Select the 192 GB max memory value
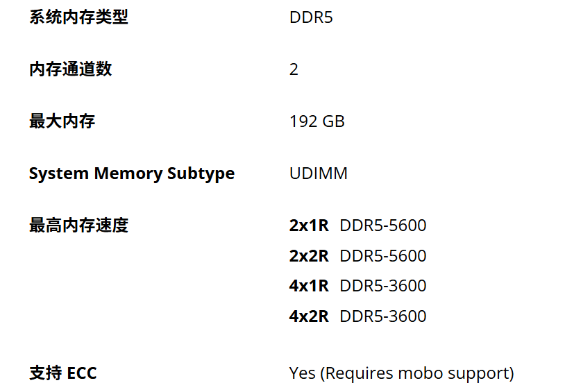Image resolution: width=565 pixels, height=392 pixels. pyautogui.click(x=317, y=121)
